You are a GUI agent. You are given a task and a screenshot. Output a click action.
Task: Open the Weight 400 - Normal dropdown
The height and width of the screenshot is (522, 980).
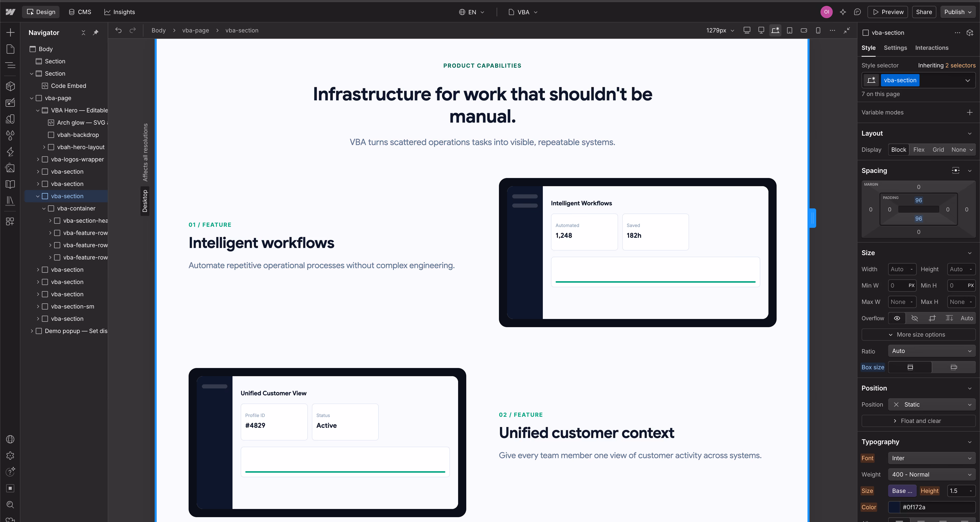932,474
